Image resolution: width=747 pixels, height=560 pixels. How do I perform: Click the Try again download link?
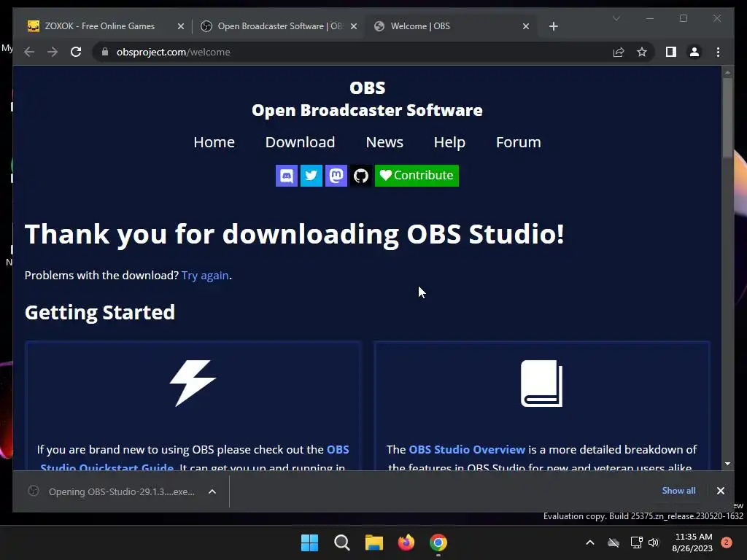[x=205, y=276]
